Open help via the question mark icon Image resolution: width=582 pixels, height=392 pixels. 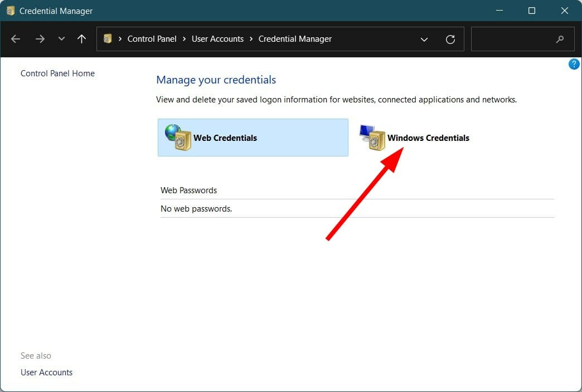pos(574,63)
